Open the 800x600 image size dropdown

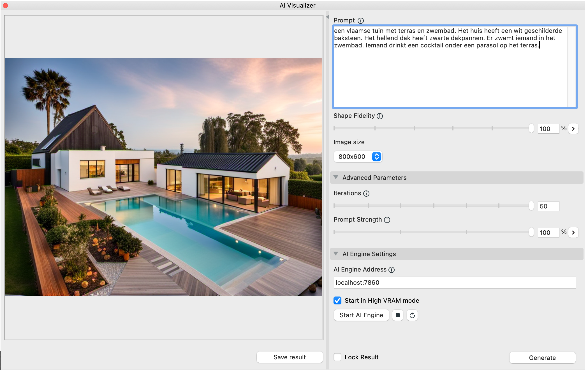[358, 157]
